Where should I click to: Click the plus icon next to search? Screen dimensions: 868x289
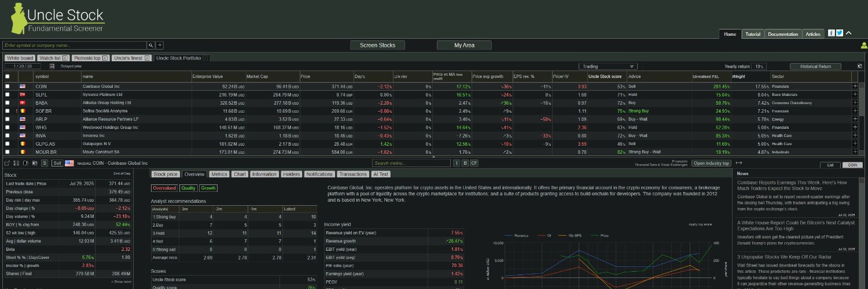click(x=160, y=45)
